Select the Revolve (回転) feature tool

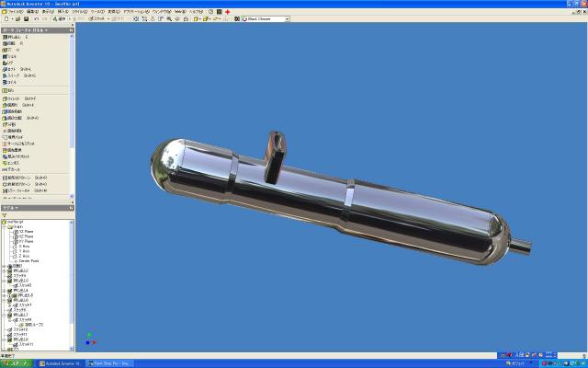(x=17, y=43)
